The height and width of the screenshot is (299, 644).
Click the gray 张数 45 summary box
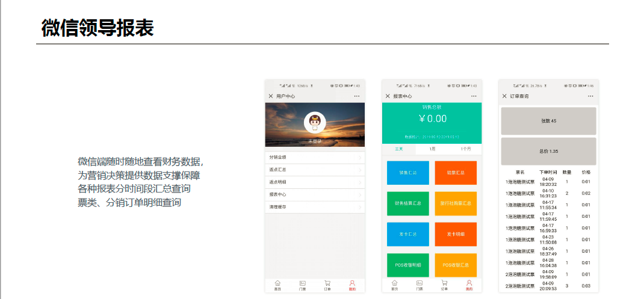(548, 121)
